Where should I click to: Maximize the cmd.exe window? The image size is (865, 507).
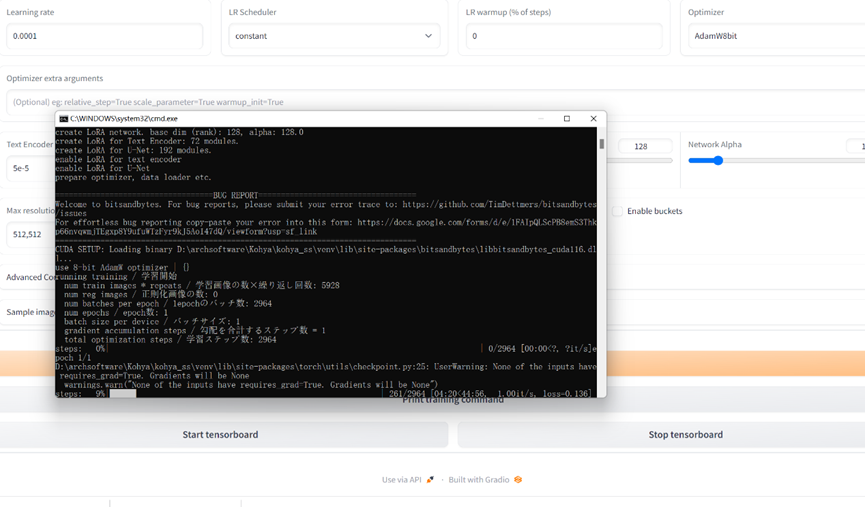567,119
